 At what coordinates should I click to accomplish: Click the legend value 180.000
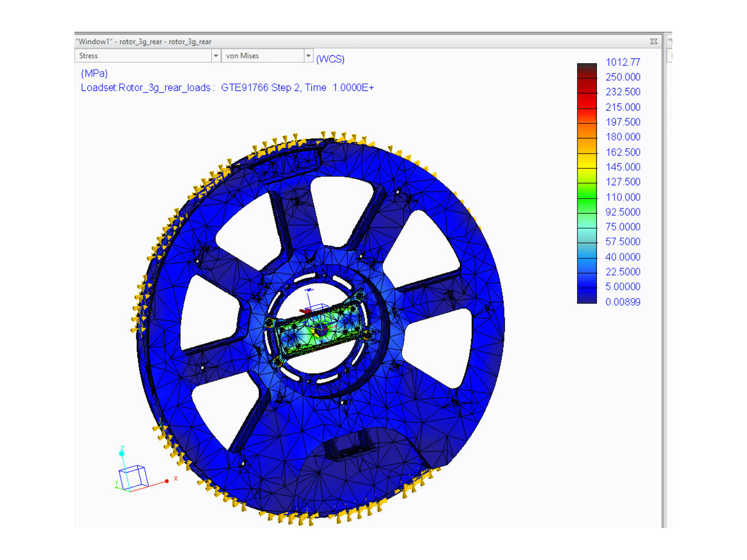click(x=622, y=137)
